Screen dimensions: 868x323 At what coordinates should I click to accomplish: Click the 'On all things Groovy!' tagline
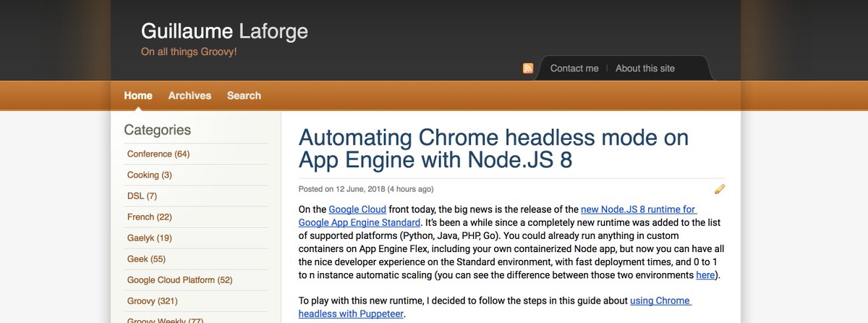tap(189, 52)
